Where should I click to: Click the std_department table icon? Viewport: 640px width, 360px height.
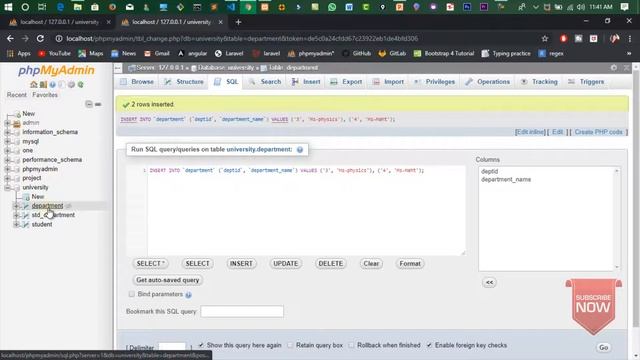[26, 215]
